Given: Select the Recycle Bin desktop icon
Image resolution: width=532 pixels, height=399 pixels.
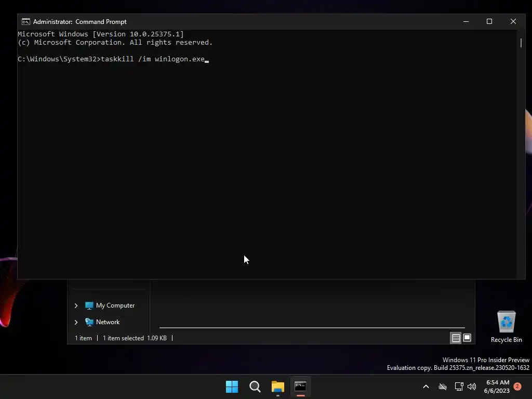Looking at the screenshot, I should tap(506, 327).
